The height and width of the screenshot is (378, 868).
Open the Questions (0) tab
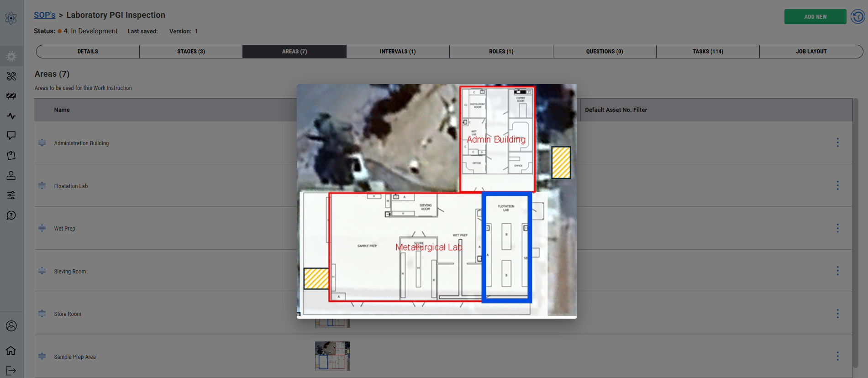(x=605, y=52)
